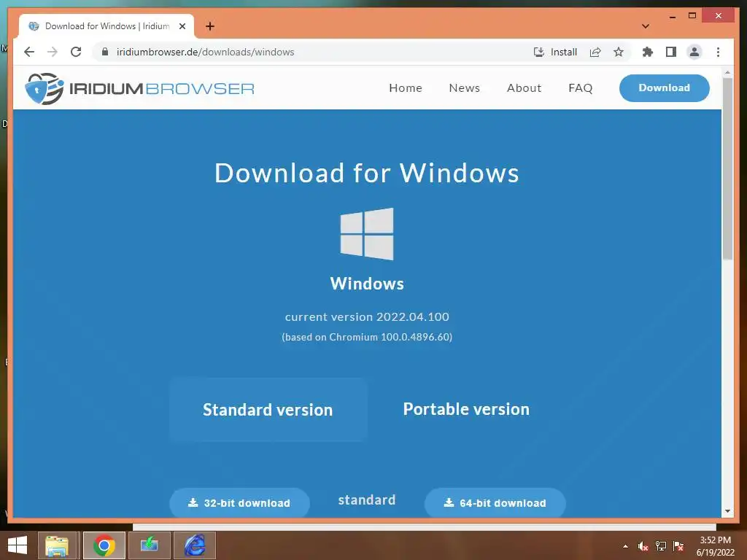Select the Download for Windows tab
Image resolution: width=747 pixels, height=560 pixels.
pos(107,26)
